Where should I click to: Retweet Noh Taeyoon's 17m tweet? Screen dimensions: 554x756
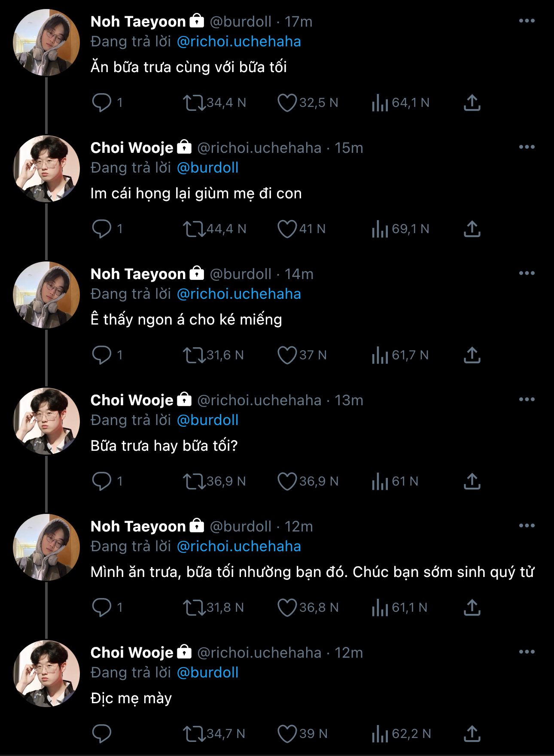(x=194, y=103)
